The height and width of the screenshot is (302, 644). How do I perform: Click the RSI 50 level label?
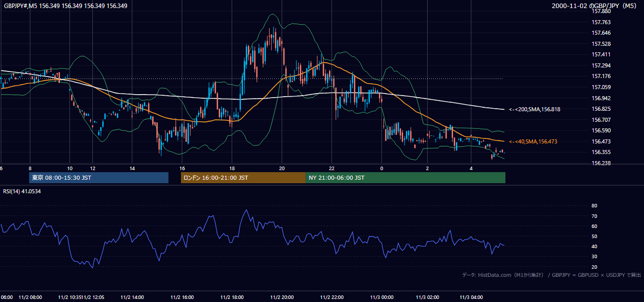[x=594, y=237]
